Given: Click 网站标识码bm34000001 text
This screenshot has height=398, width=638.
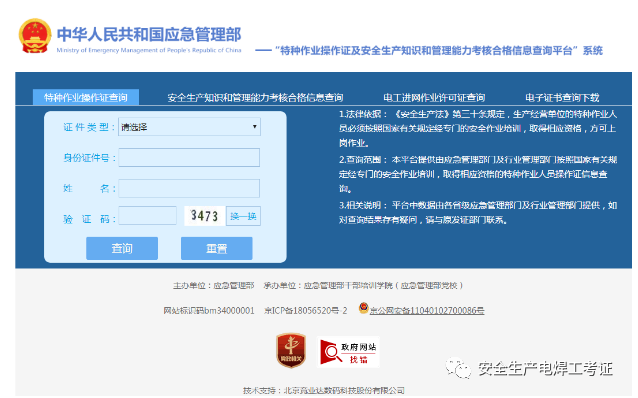Looking at the screenshot, I should click(x=209, y=311).
